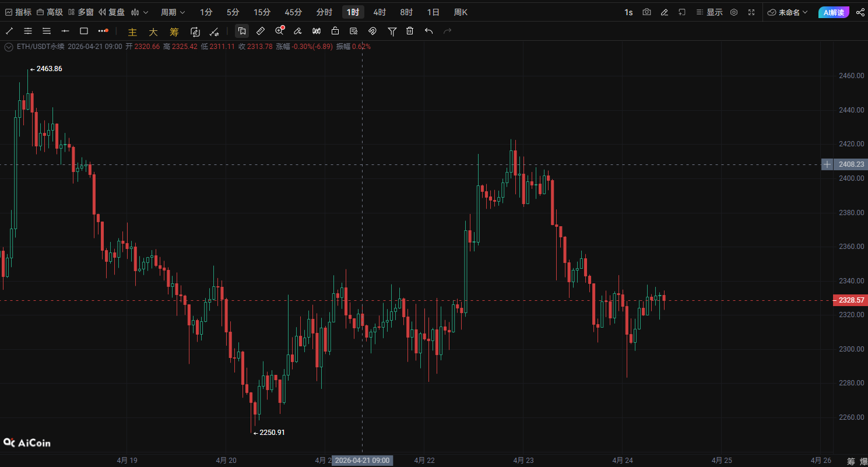Click the ETH/USDT永续 pair name
Viewport: 868px width, 467px height.
tap(40, 47)
